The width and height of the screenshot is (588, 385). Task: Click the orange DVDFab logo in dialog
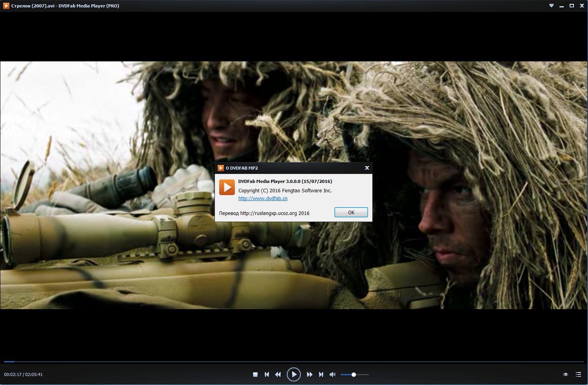(x=227, y=187)
